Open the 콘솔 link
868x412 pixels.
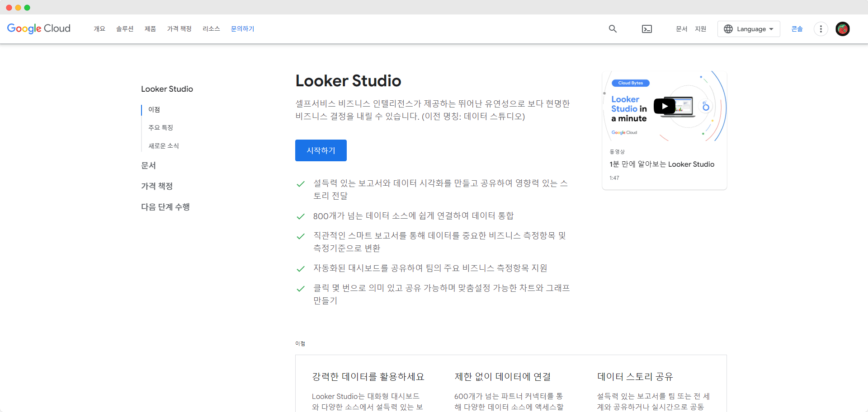click(x=797, y=29)
